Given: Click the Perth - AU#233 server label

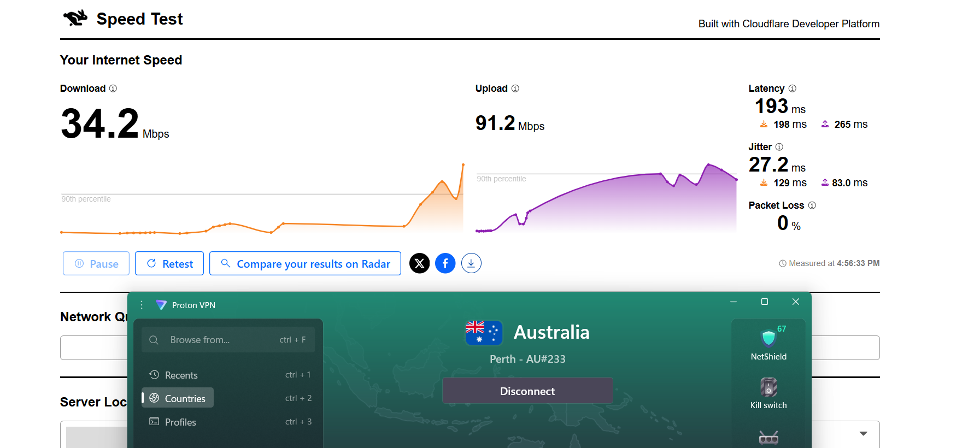Looking at the screenshot, I should (527, 359).
